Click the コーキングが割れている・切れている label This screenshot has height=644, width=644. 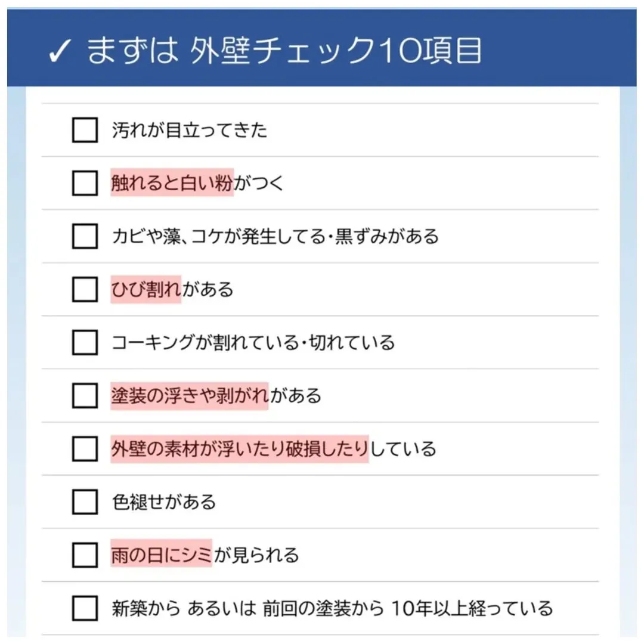pos(253,343)
